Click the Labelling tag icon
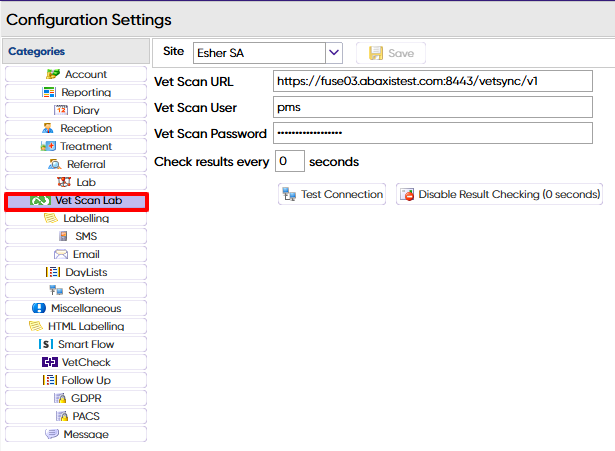The image size is (615, 451). point(51,218)
